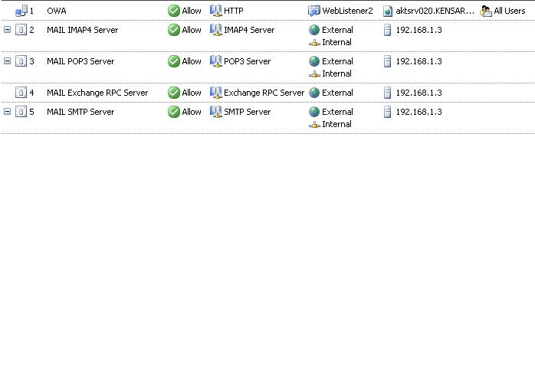Click the Internal text in IMAP4 row
The width and height of the screenshot is (535, 392).
(x=336, y=42)
